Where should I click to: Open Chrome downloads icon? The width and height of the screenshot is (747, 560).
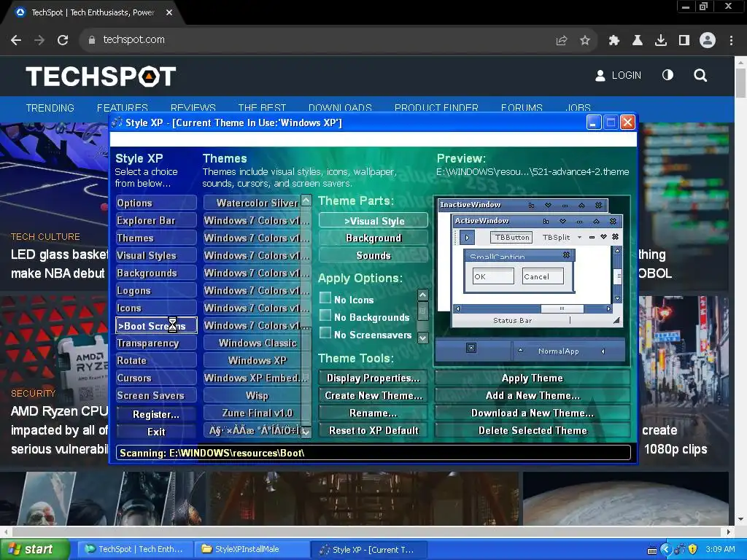coord(661,41)
